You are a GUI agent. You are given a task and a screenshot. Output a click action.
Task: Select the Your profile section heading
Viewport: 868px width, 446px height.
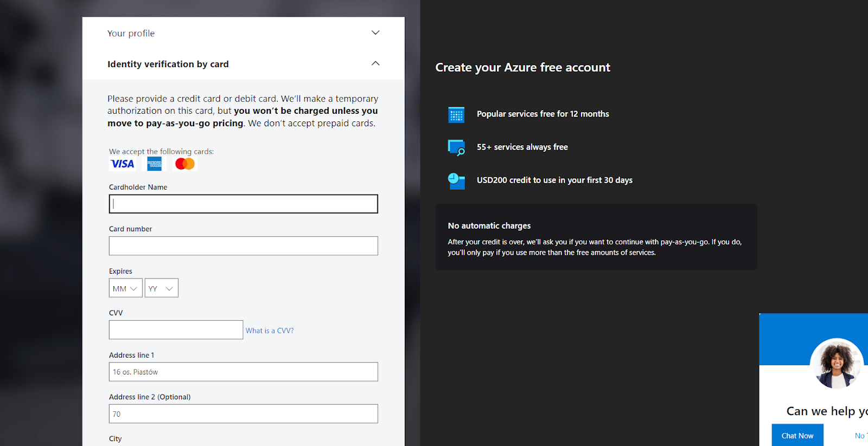[x=131, y=34]
